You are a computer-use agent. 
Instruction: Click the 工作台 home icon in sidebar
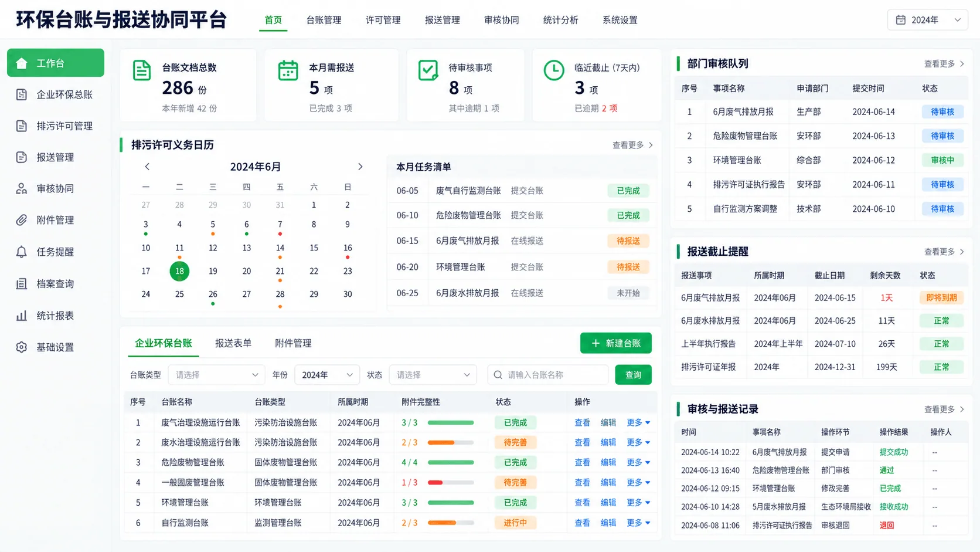22,63
